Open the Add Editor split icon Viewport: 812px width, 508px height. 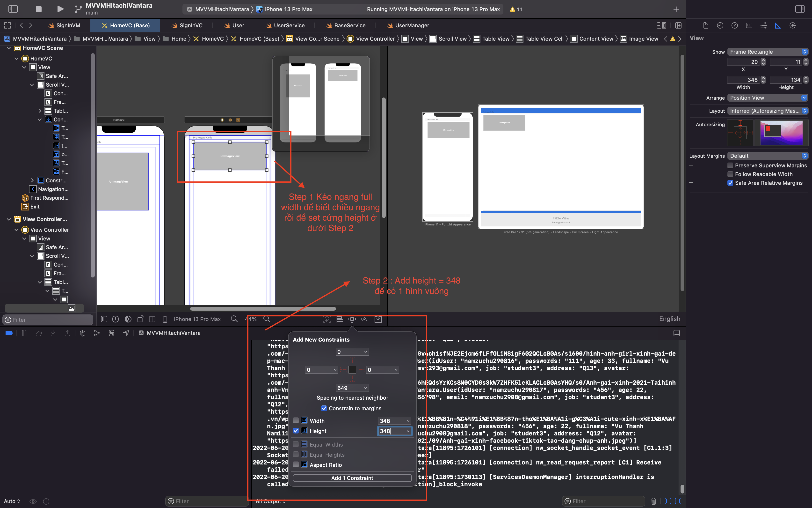click(x=678, y=26)
